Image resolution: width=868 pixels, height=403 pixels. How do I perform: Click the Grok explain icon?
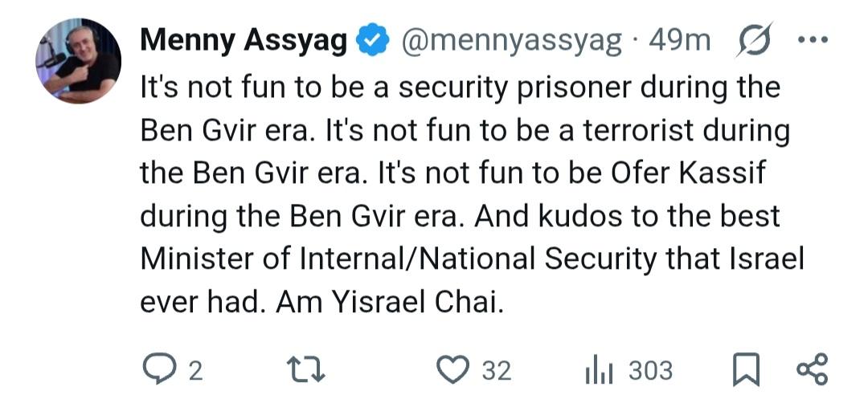753,41
